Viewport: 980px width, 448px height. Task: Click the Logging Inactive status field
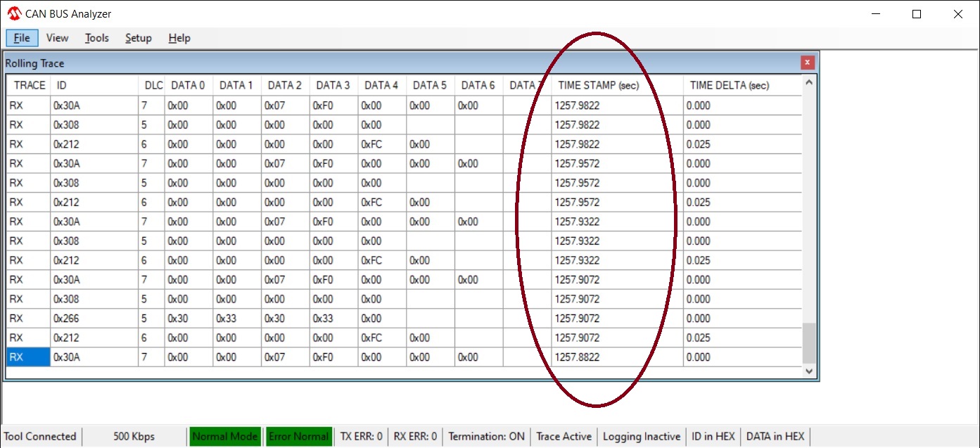point(642,436)
